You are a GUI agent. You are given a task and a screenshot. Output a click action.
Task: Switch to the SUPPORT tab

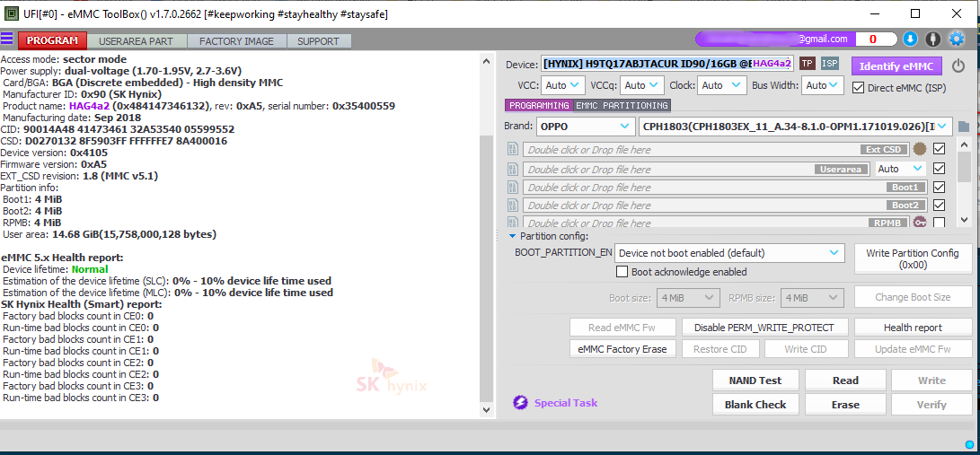(318, 41)
